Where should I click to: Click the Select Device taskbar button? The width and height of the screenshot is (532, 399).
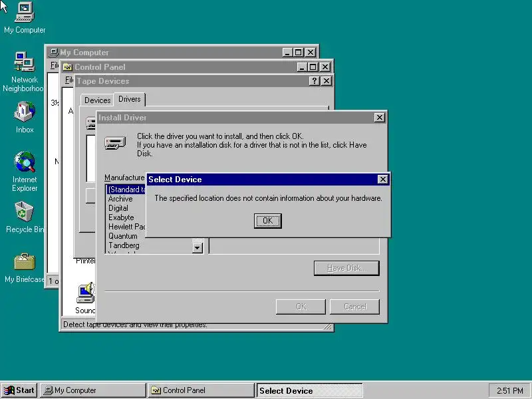point(309,390)
